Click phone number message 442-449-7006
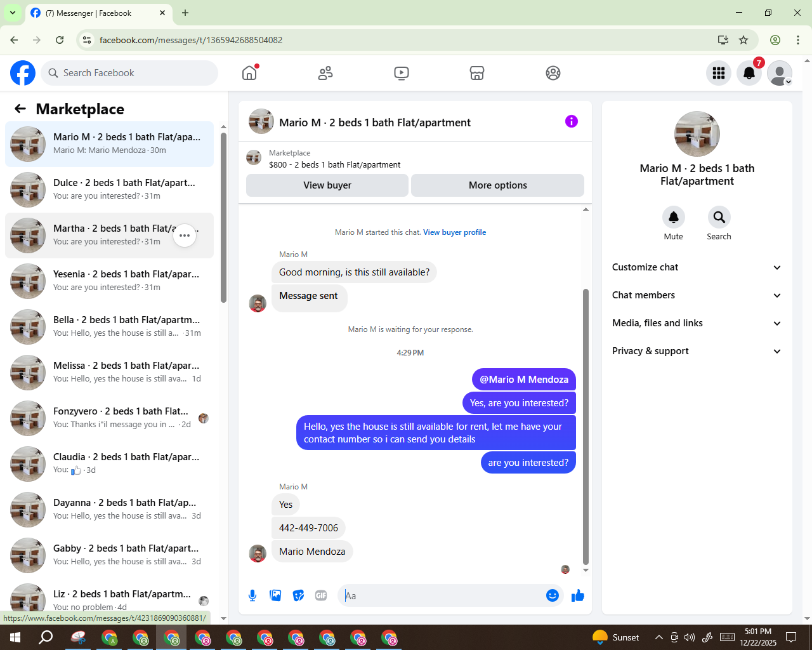 click(308, 528)
